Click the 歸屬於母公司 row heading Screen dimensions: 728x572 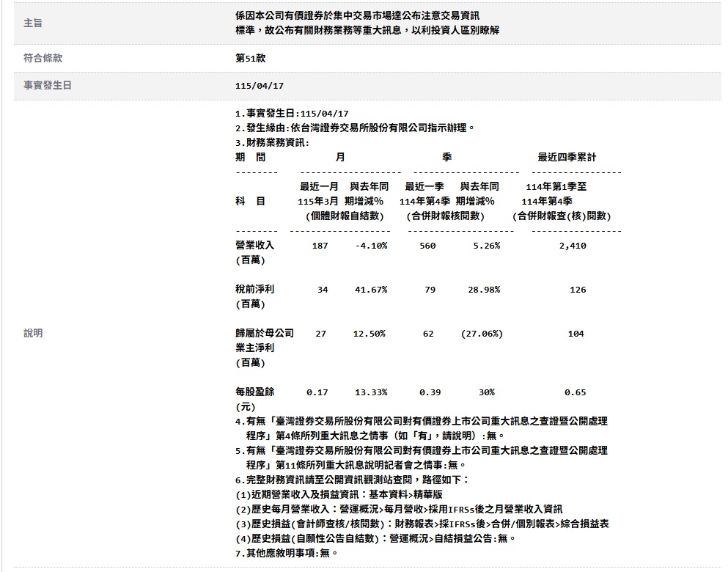tap(265, 334)
